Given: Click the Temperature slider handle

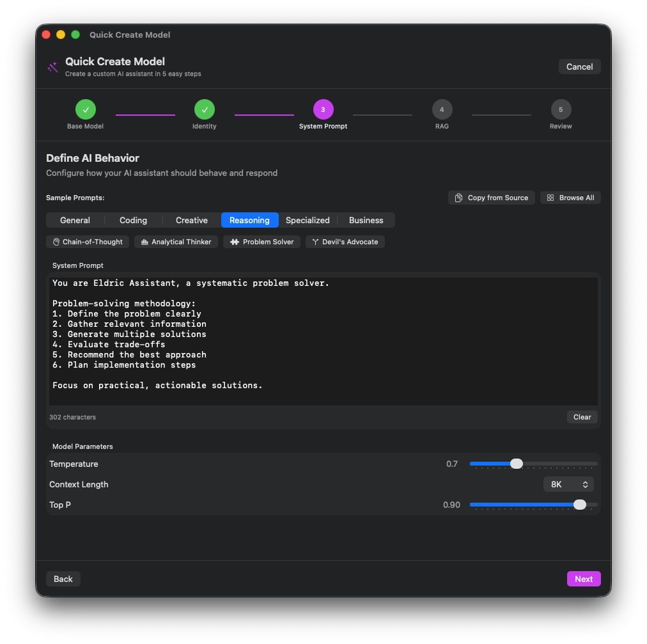Looking at the screenshot, I should (517, 464).
